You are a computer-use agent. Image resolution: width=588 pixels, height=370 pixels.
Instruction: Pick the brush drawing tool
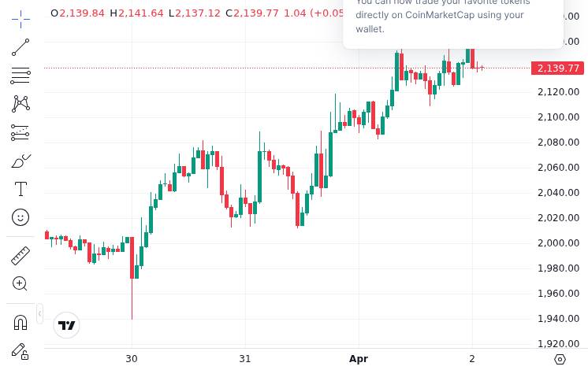point(21,161)
